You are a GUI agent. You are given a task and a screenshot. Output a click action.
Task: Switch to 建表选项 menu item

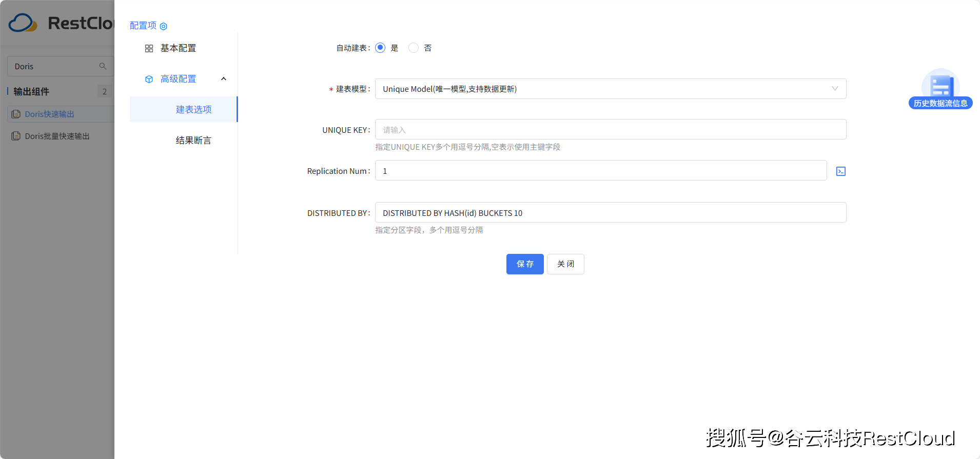coord(193,109)
